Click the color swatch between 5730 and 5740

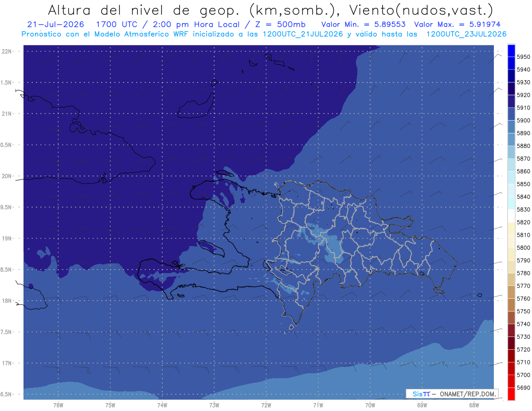(511, 330)
